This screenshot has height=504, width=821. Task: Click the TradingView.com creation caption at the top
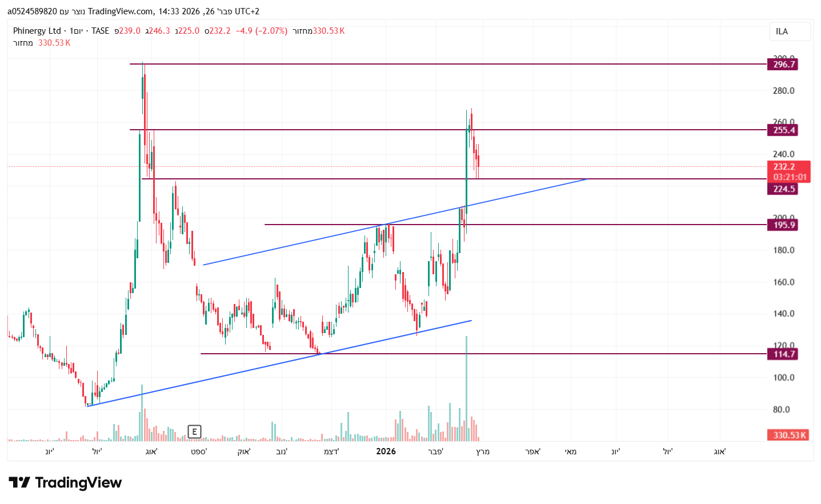(x=133, y=11)
